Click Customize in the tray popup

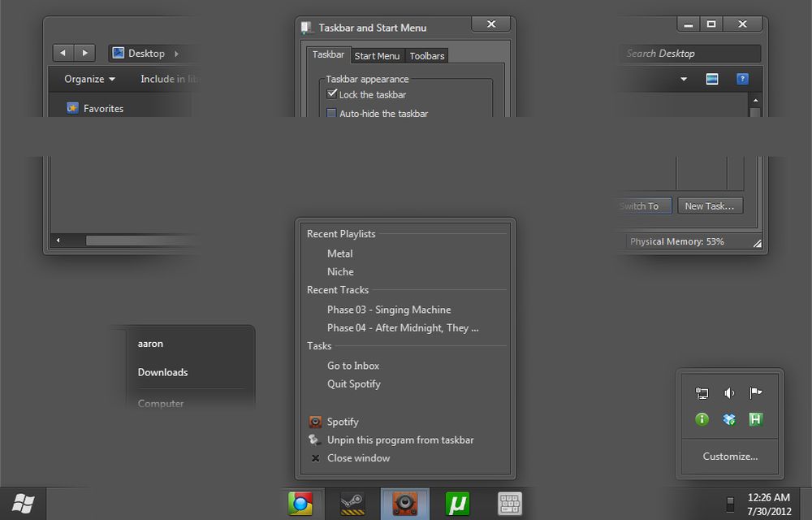click(730, 457)
